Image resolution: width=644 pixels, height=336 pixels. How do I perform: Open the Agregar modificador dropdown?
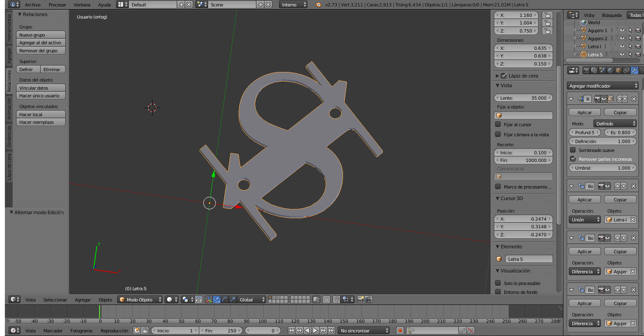(x=603, y=86)
